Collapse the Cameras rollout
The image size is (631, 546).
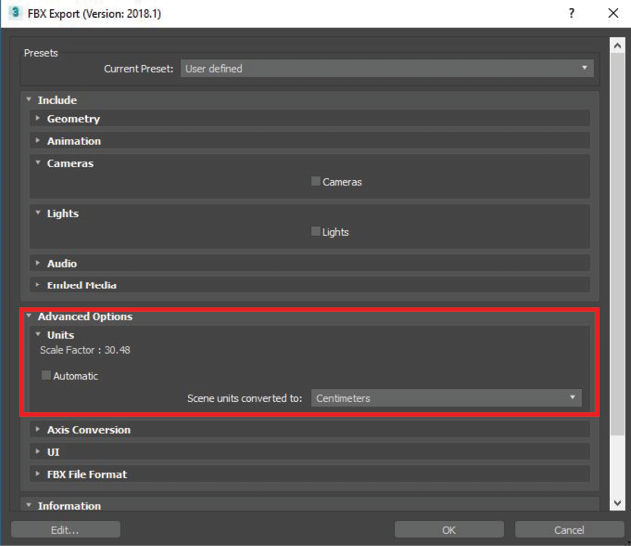[x=38, y=163]
